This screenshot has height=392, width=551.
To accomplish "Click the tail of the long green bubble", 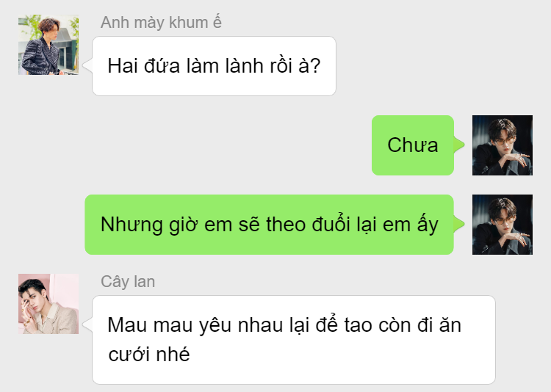I will tap(459, 224).
